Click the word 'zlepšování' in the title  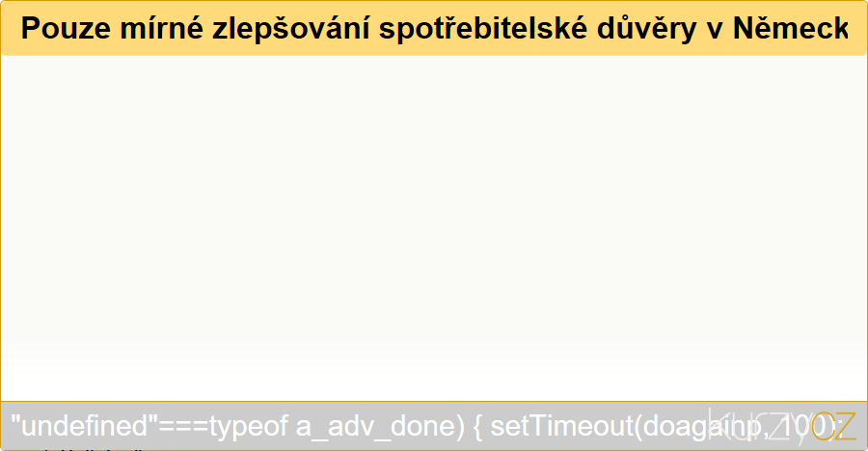(290, 28)
